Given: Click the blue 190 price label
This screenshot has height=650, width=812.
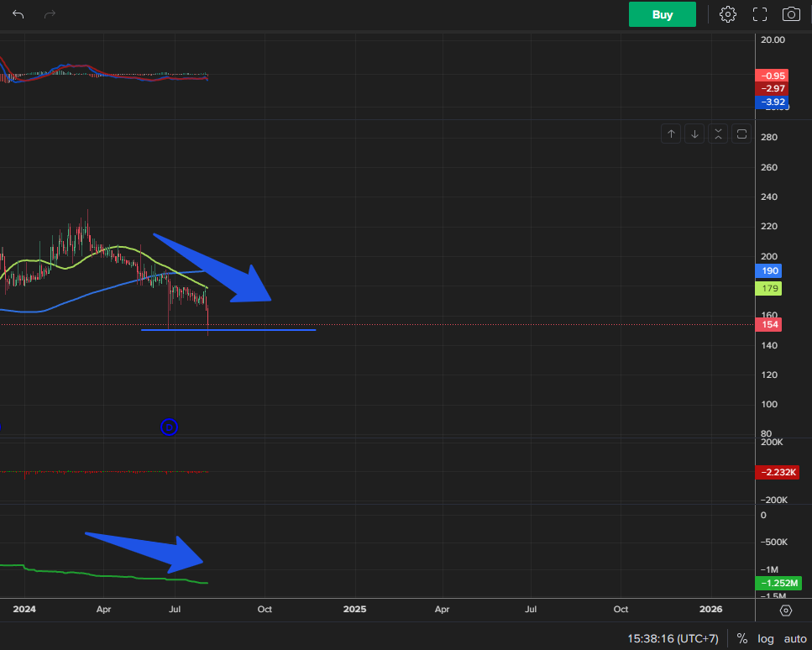Looking at the screenshot, I should (768, 270).
